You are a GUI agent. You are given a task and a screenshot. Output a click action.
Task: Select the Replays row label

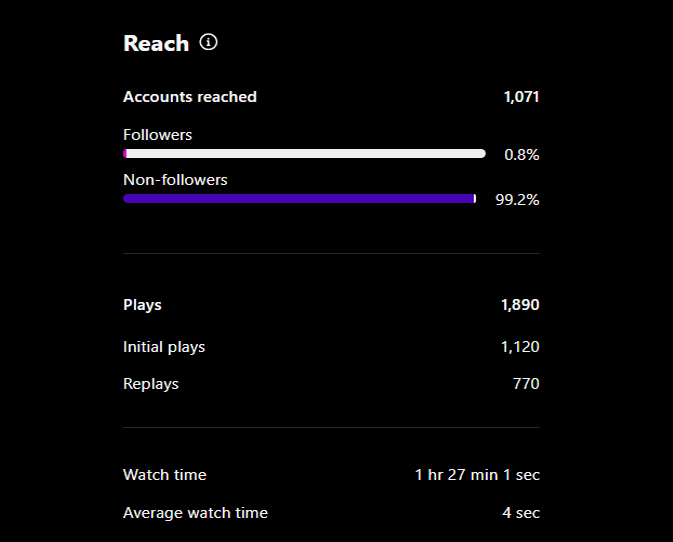pyautogui.click(x=151, y=384)
